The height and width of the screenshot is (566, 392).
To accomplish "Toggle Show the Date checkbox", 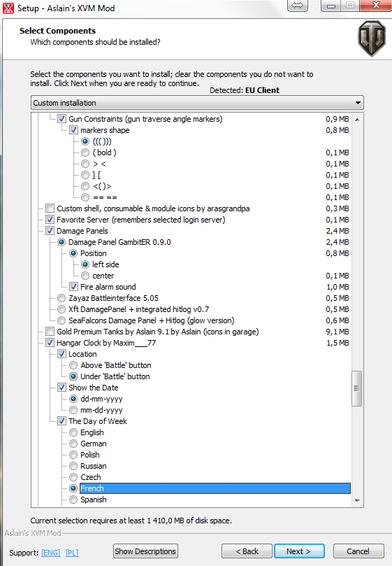I will tap(61, 388).
